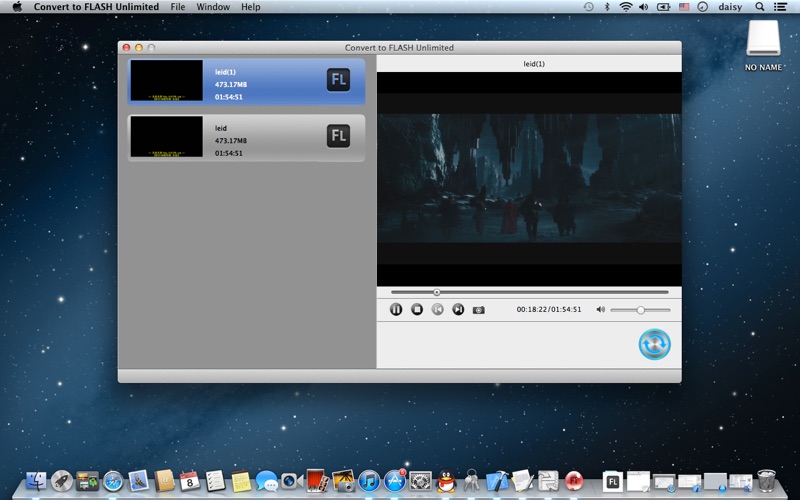Screen dimensions: 800x500
Task: Click 01:54:51 duration in the leid(1) row
Action: coord(229,97)
